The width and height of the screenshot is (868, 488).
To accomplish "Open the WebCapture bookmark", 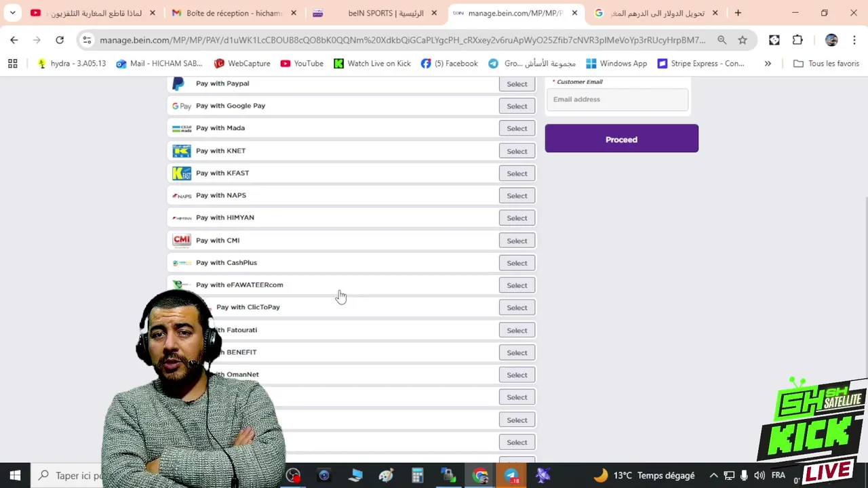I will click(242, 64).
